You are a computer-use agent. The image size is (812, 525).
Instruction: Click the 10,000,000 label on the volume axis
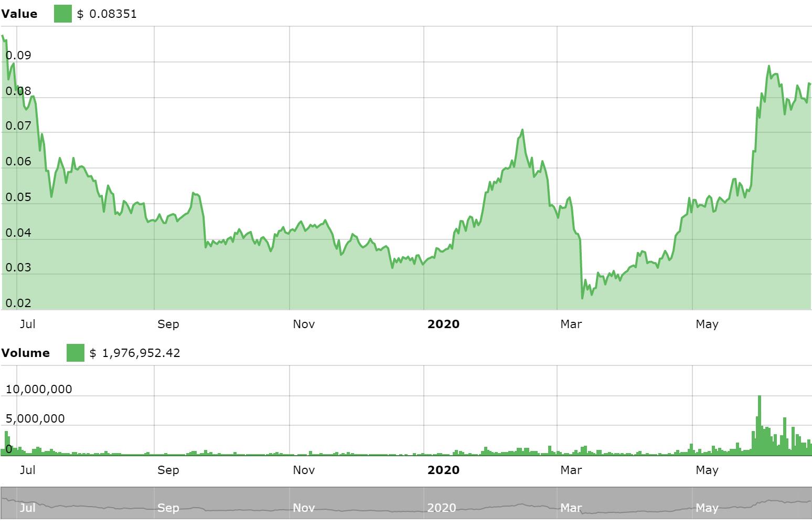pyautogui.click(x=38, y=389)
